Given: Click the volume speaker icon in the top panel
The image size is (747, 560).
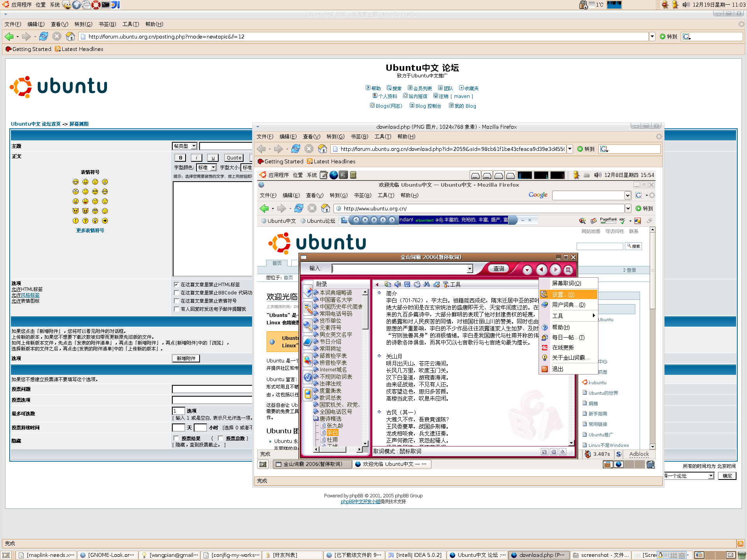Looking at the screenshot, I should [686, 5].
